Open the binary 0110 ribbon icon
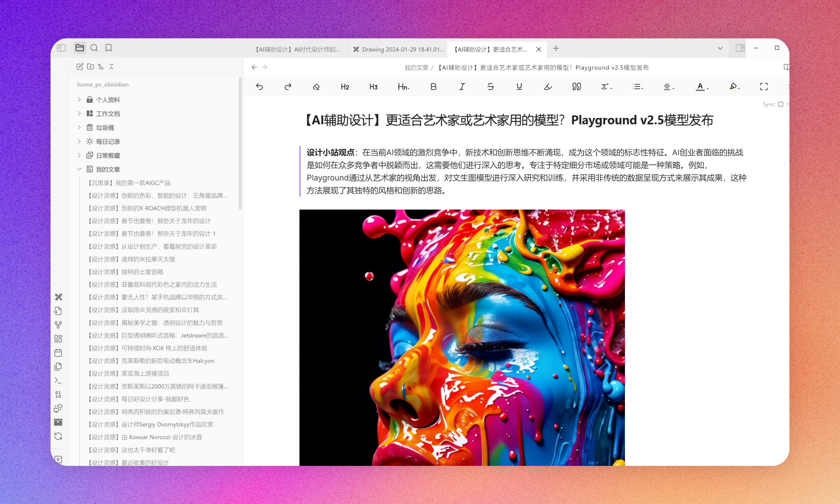 (x=58, y=394)
